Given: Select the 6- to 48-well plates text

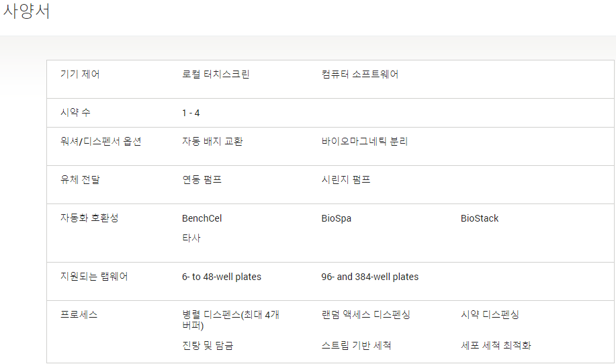Looking at the screenshot, I should [222, 277].
